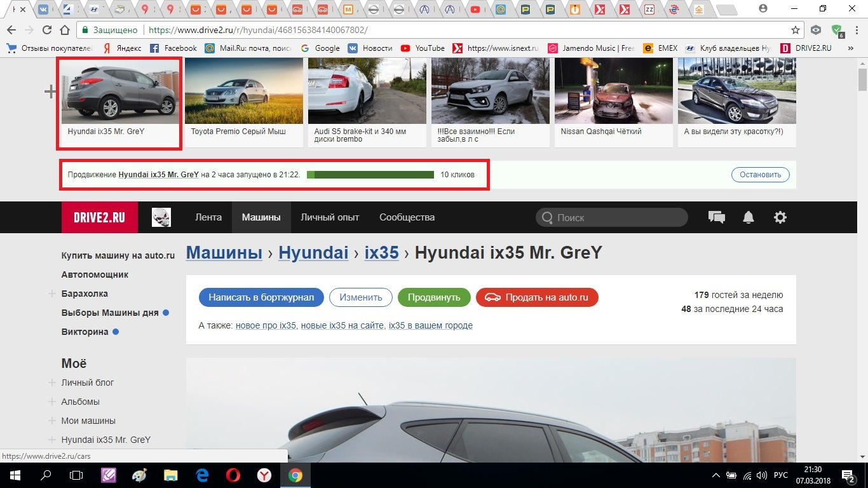Expand the Барахолка sidebar item

[52, 294]
